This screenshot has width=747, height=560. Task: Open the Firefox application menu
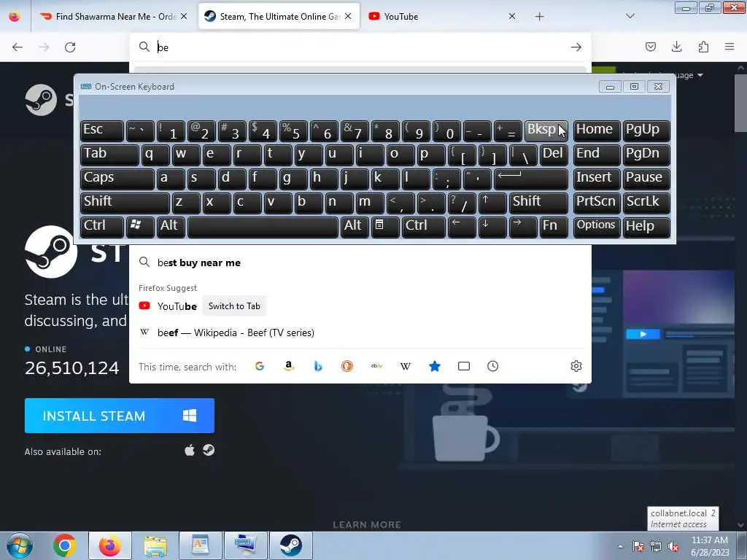tap(729, 47)
